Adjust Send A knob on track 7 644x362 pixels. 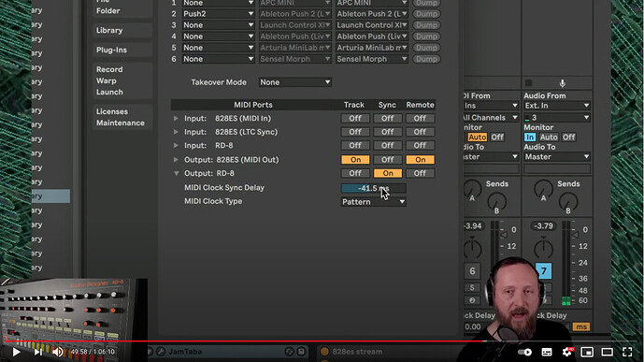[x=543, y=190]
